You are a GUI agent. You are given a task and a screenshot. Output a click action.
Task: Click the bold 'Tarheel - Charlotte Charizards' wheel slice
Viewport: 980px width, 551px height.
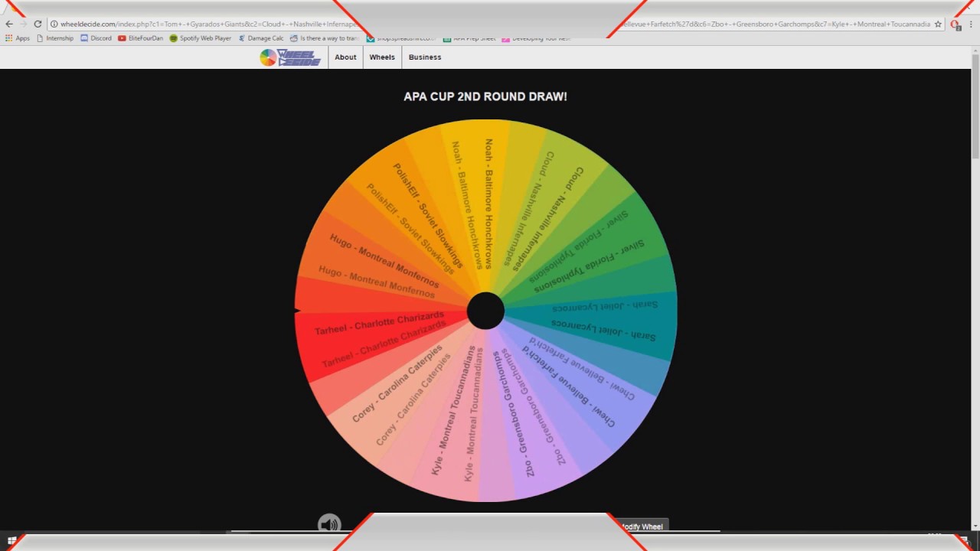click(379, 323)
